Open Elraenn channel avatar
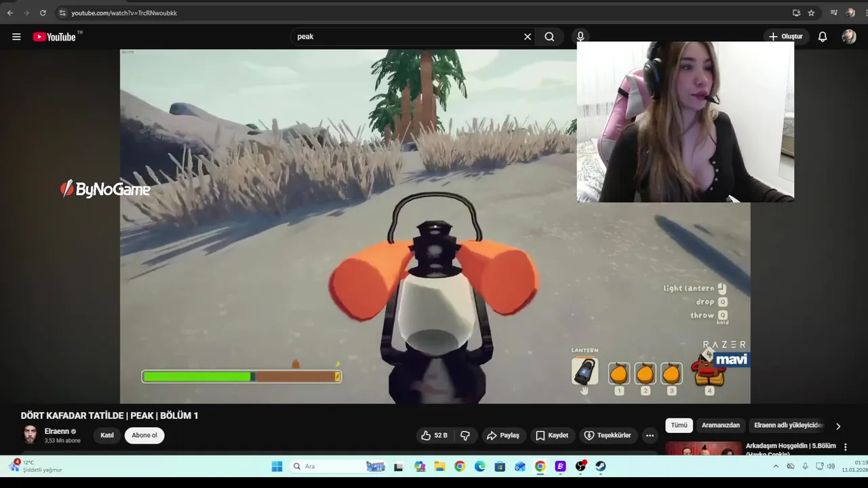Image resolution: width=868 pixels, height=488 pixels. point(31,435)
